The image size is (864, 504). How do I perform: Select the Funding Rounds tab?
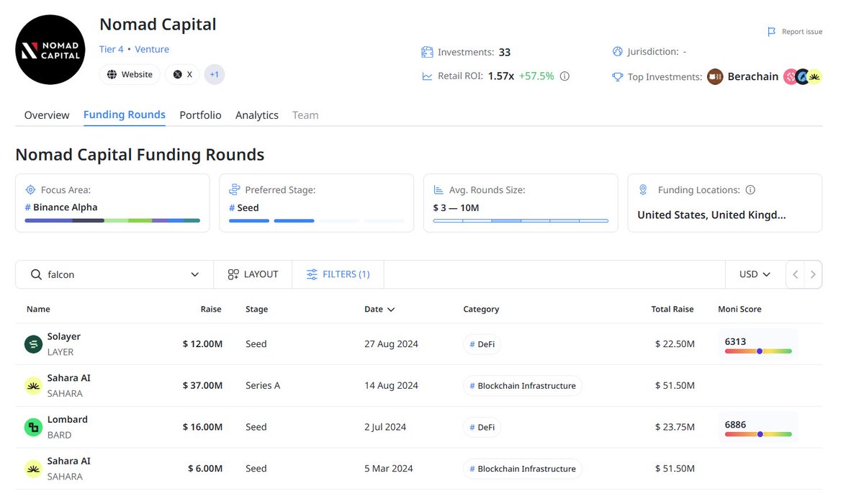[x=125, y=114]
